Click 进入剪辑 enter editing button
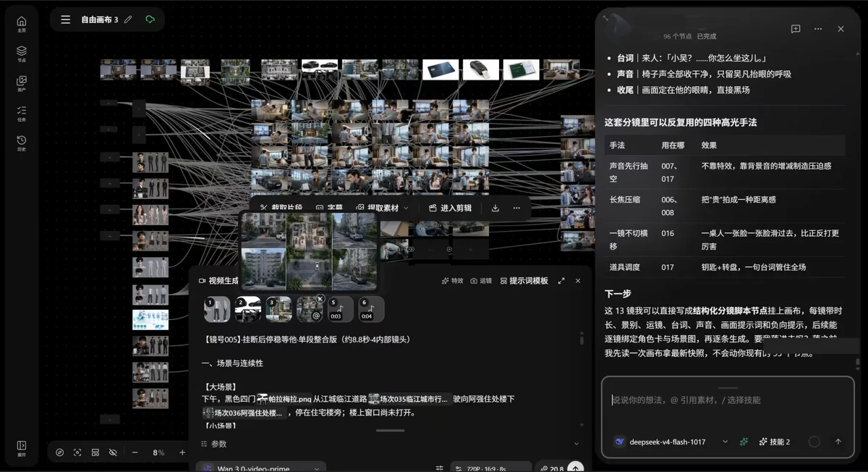 click(x=450, y=208)
